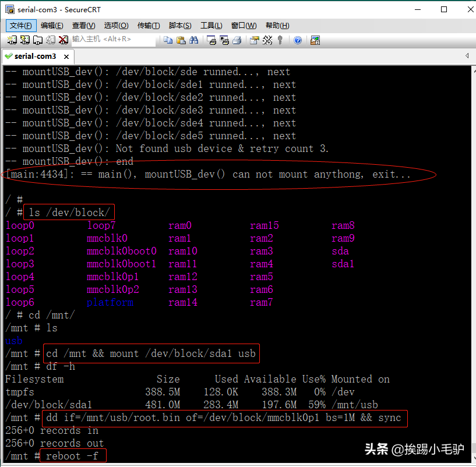Open the 文件(F) menu

point(21,26)
